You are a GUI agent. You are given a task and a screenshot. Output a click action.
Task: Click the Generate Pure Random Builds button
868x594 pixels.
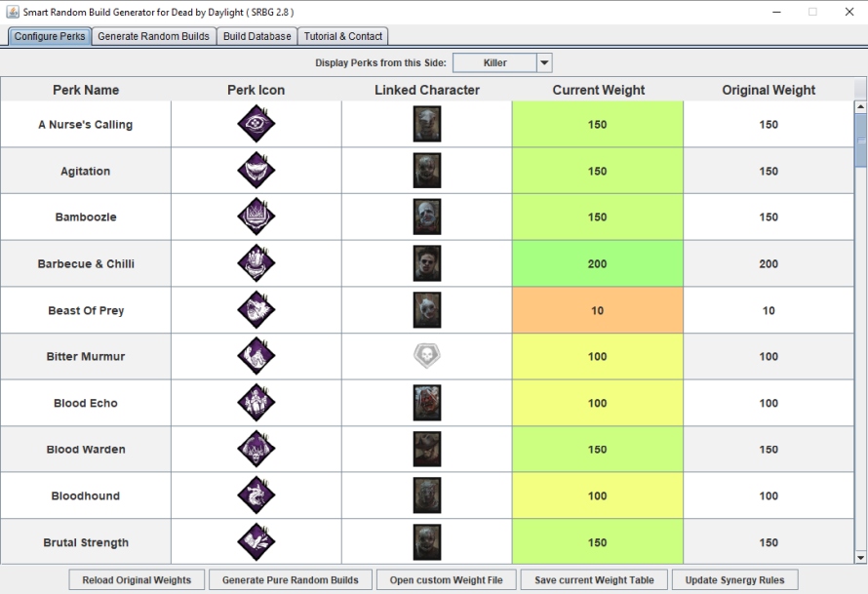(x=290, y=579)
